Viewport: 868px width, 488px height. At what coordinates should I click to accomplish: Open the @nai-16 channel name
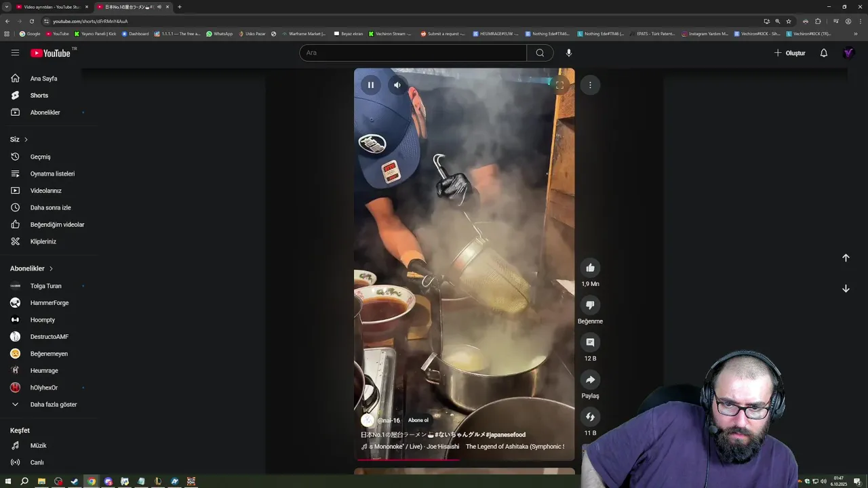click(x=389, y=420)
